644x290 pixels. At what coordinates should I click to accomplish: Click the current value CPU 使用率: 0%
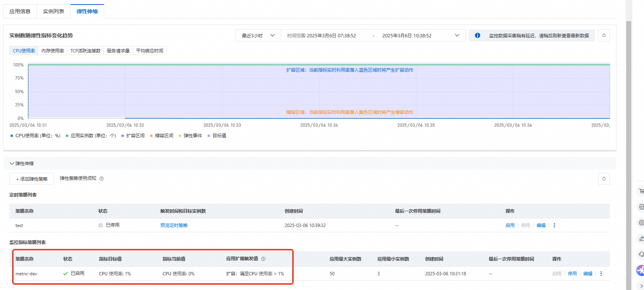179,274
